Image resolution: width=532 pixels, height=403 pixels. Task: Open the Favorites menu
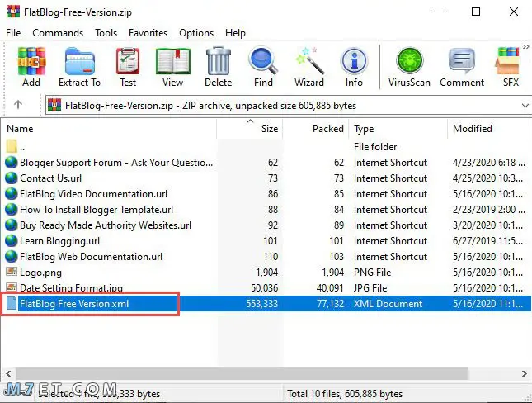(148, 33)
